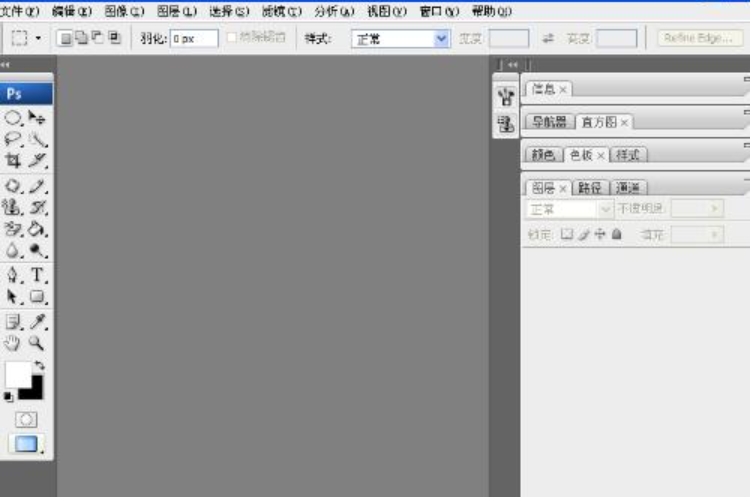
Task: Open the layer opacity slider arrow
Action: pyautogui.click(x=714, y=209)
